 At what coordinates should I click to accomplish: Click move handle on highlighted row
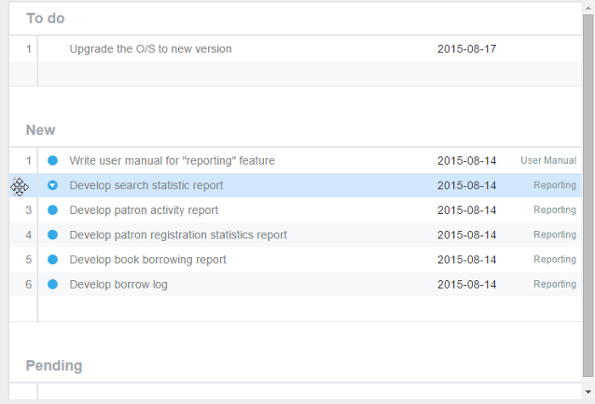pyautogui.click(x=19, y=187)
